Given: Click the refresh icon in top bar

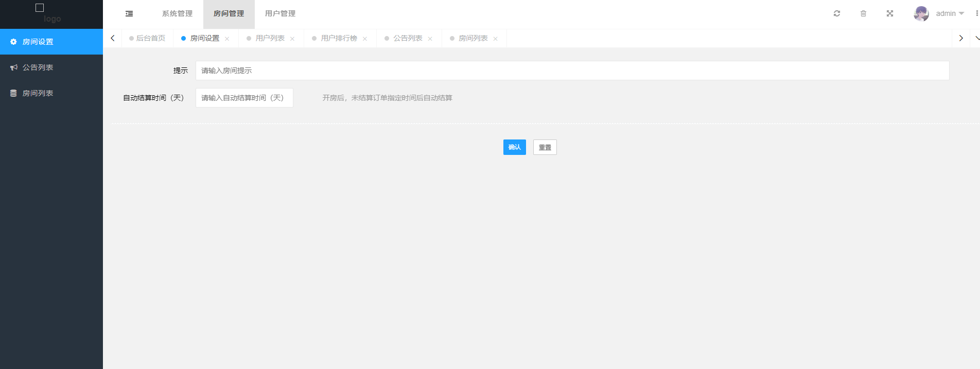Looking at the screenshot, I should pos(837,13).
